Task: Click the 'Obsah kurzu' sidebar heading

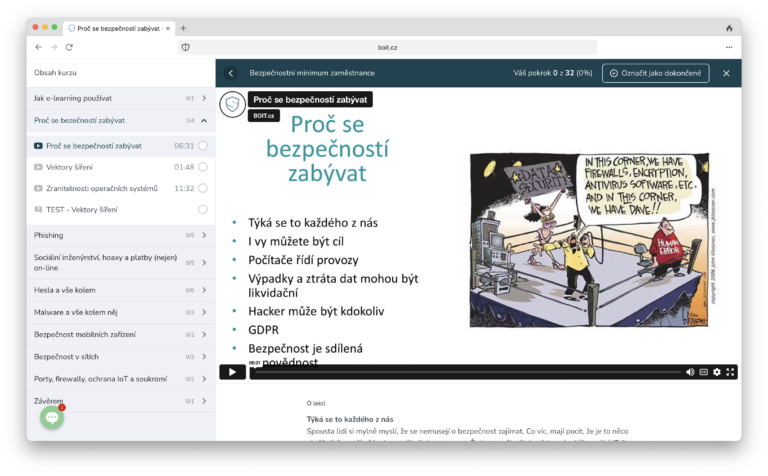Action: pyautogui.click(x=55, y=72)
